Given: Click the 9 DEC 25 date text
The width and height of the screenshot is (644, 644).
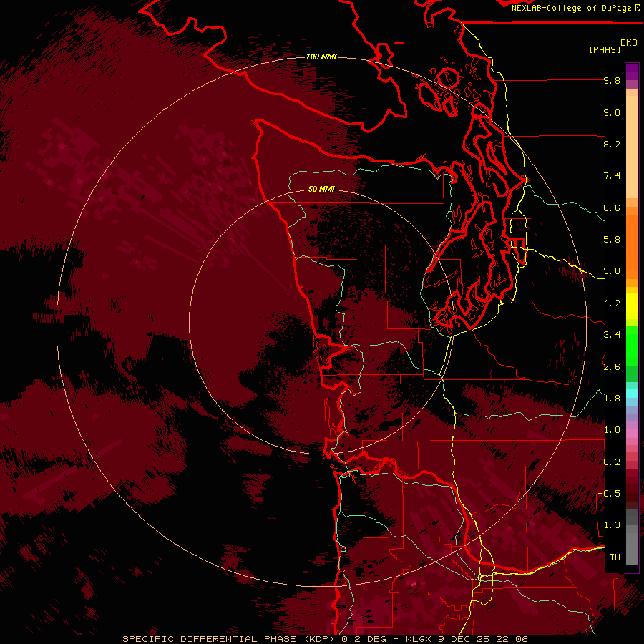Looking at the screenshot, I should pos(464,639).
